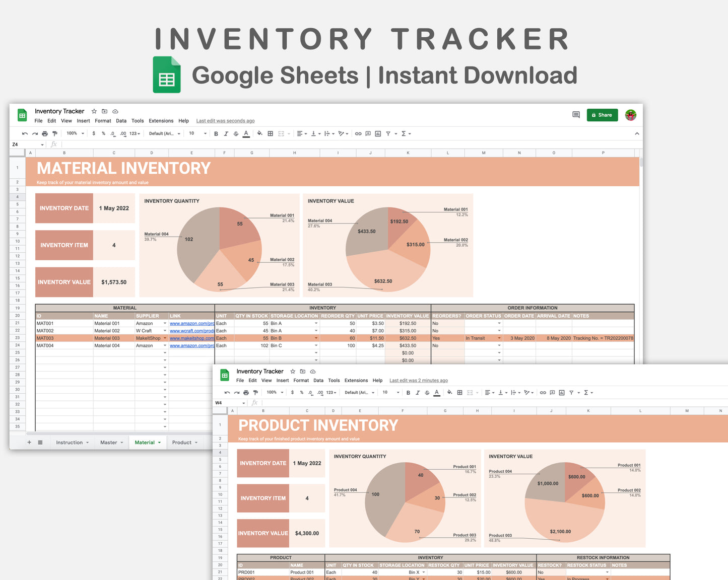Apply strikethrough formatting
Viewport: 728px width, 580px height.
(x=236, y=133)
